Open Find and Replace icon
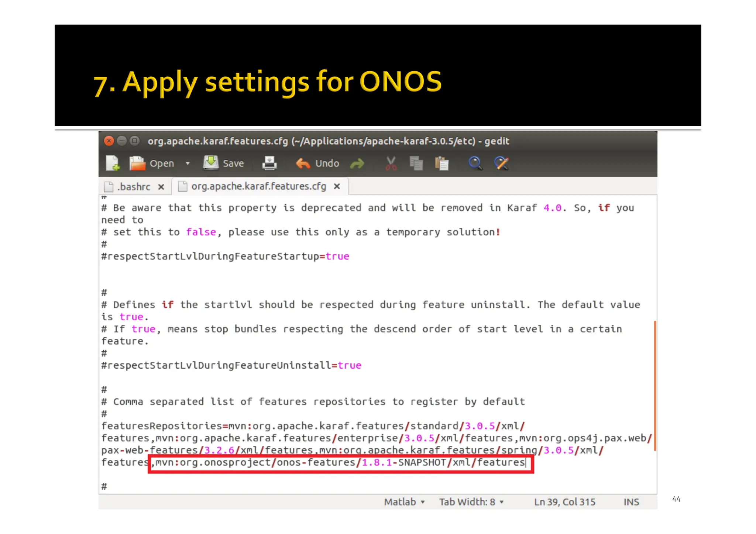Image resolution: width=756 pixels, height=534 pixels. point(501,163)
